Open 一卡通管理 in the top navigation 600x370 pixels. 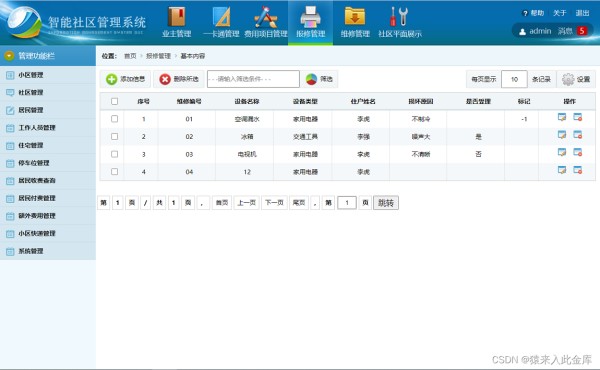[x=221, y=23]
